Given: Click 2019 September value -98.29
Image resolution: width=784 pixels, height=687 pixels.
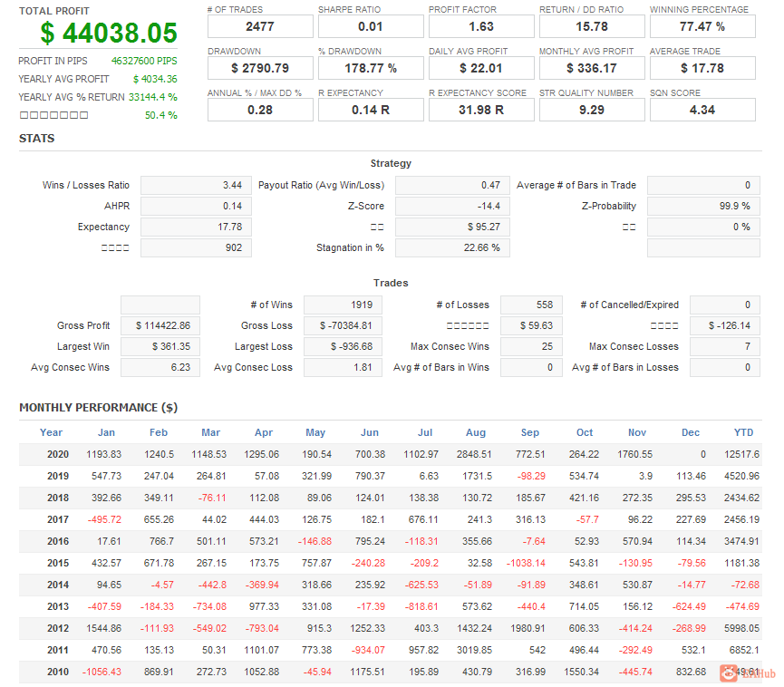Looking at the screenshot, I should click(x=531, y=476).
